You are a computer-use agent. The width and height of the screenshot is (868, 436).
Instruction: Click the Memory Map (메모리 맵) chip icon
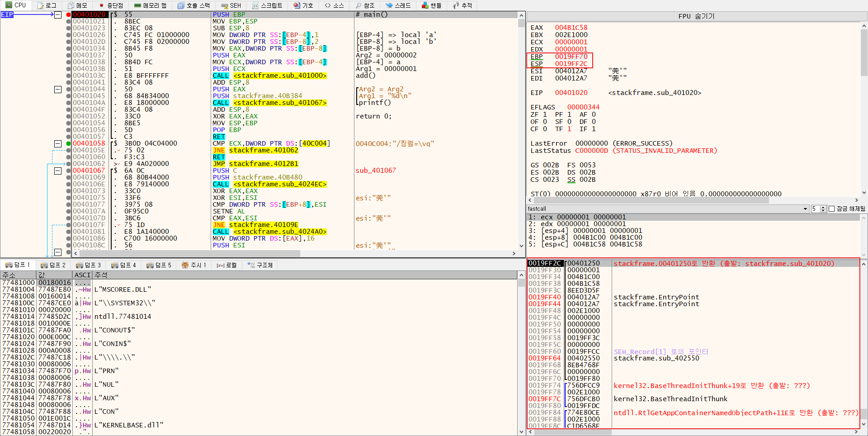pyautogui.click(x=137, y=5)
